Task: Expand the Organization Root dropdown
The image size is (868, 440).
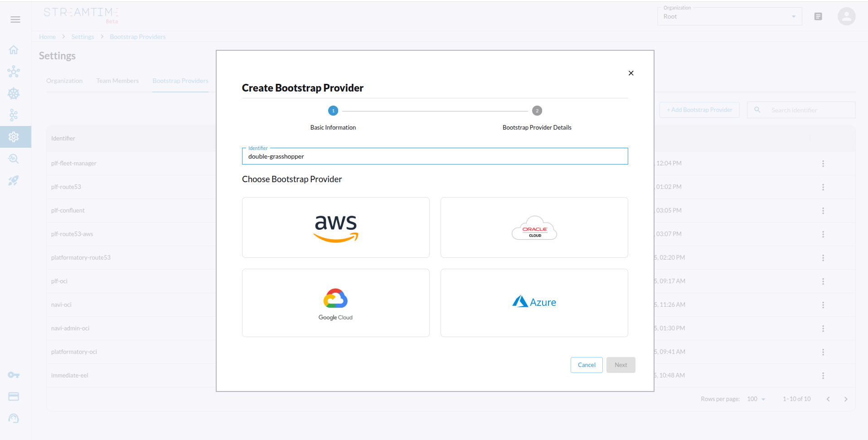Action: click(729, 16)
